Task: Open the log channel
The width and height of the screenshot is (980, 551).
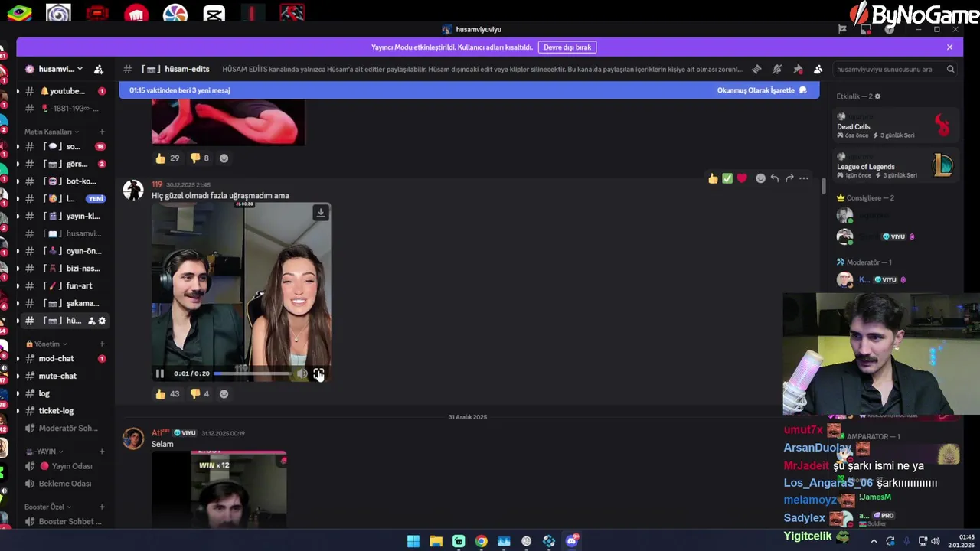Action: point(65,393)
